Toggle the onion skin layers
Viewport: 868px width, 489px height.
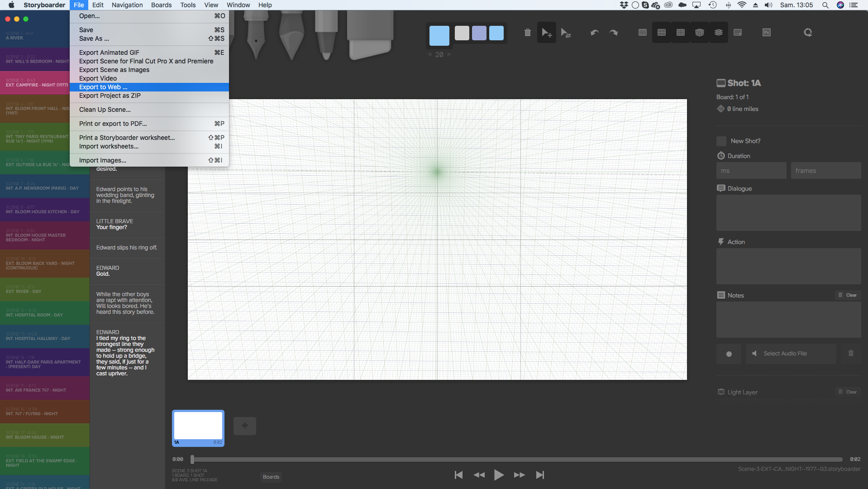coord(719,33)
